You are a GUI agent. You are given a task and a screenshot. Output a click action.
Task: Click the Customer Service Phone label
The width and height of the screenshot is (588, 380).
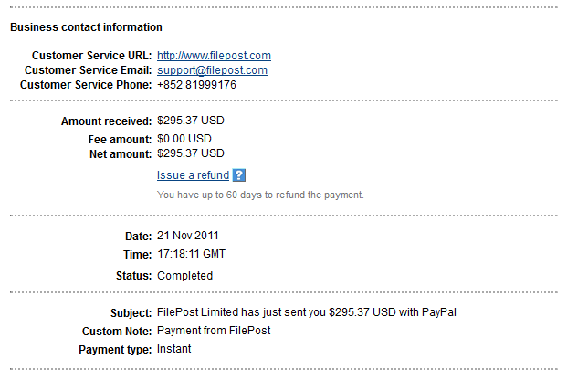pyautogui.click(x=86, y=85)
